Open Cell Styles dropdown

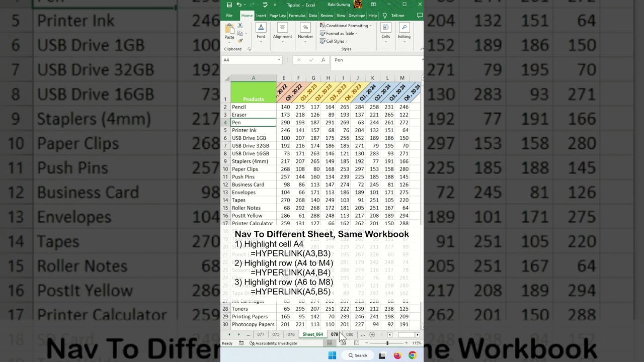334,41
